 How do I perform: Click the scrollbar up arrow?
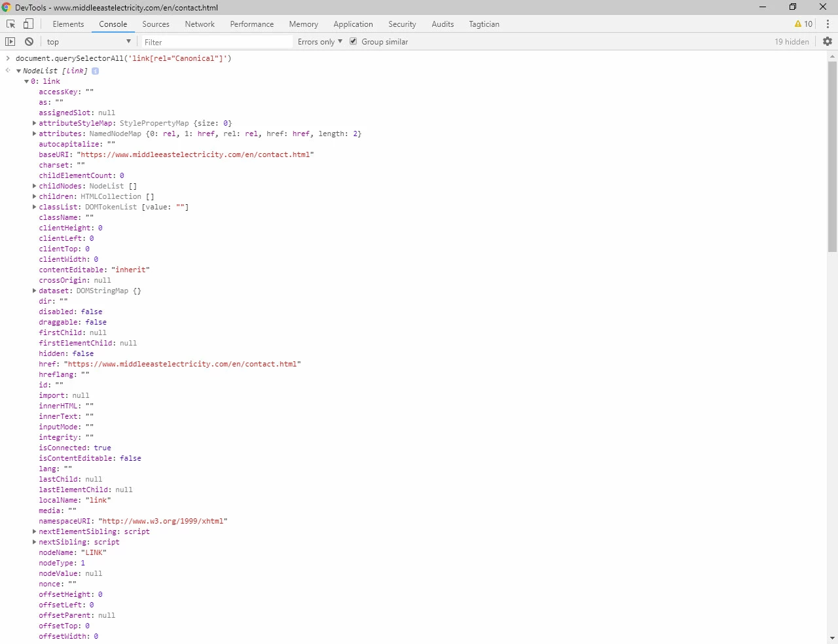tap(832, 56)
